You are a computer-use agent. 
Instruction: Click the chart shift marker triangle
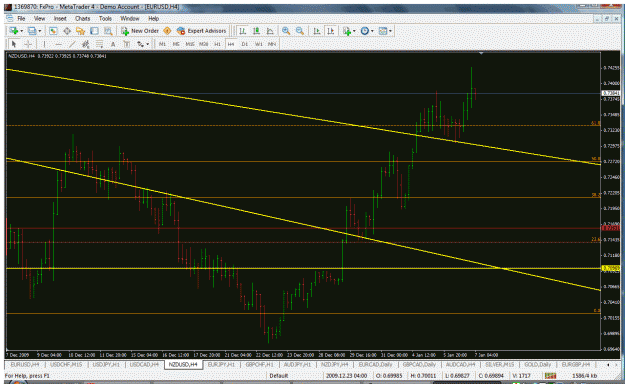(481, 53)
